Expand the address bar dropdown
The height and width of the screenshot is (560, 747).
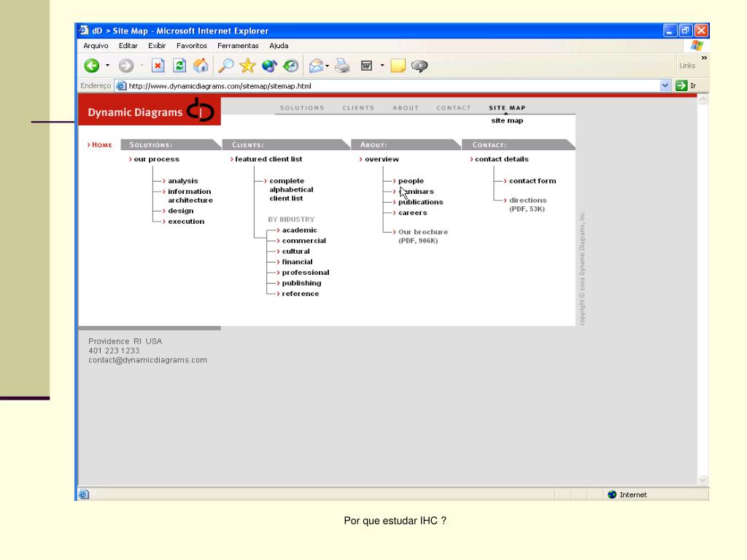[x=665, y=86]
